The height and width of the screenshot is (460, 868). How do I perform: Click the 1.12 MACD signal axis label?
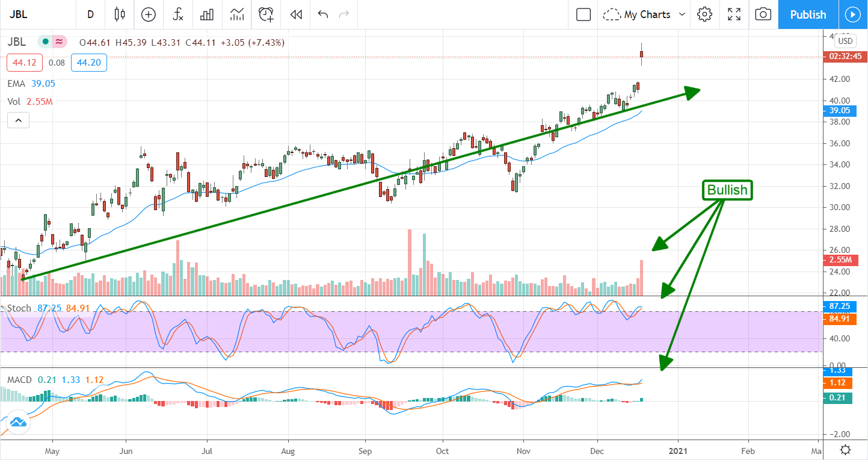tap(837, 383)
